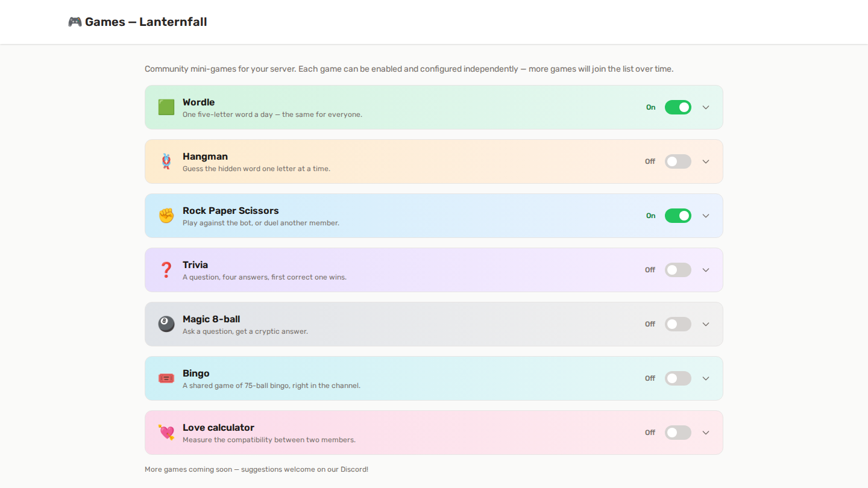Click "Play against the bot" description

(261, 223)
